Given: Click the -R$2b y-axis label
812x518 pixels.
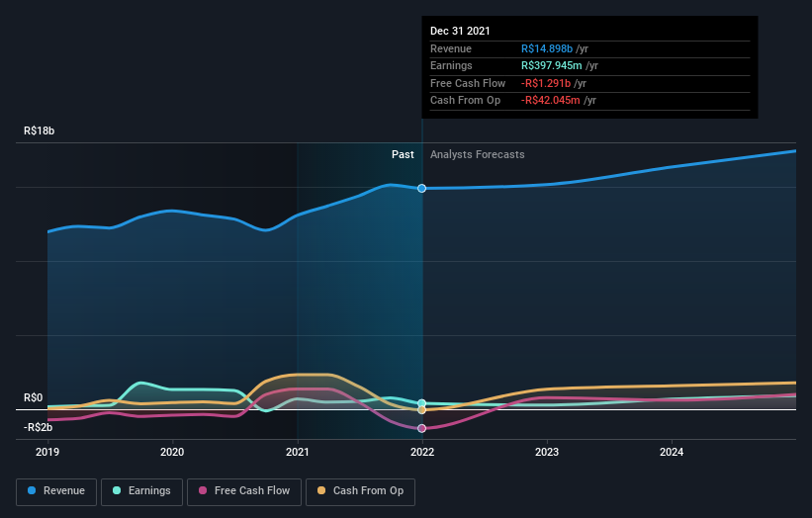Looking at the screenshot, I should pos(38,427).
